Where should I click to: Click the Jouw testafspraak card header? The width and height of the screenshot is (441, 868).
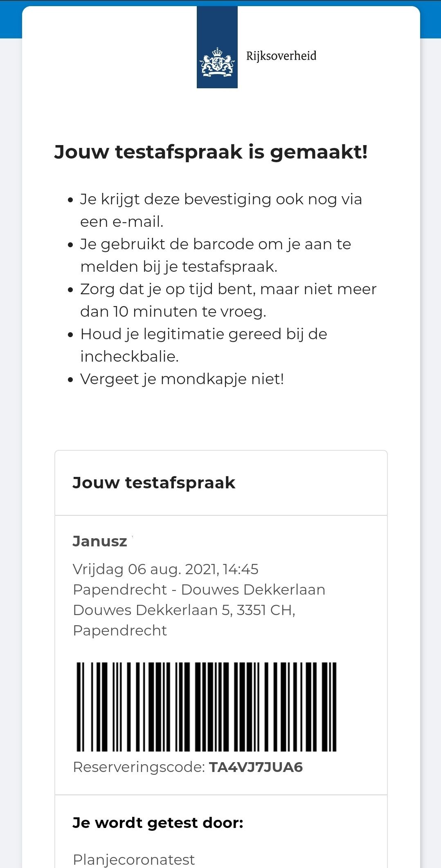coord(221,483)
